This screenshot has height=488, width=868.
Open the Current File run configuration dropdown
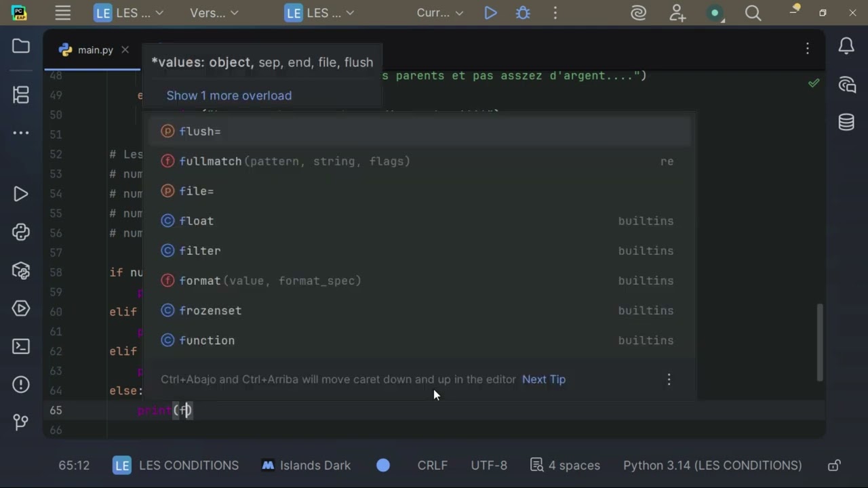click(440, 13)
